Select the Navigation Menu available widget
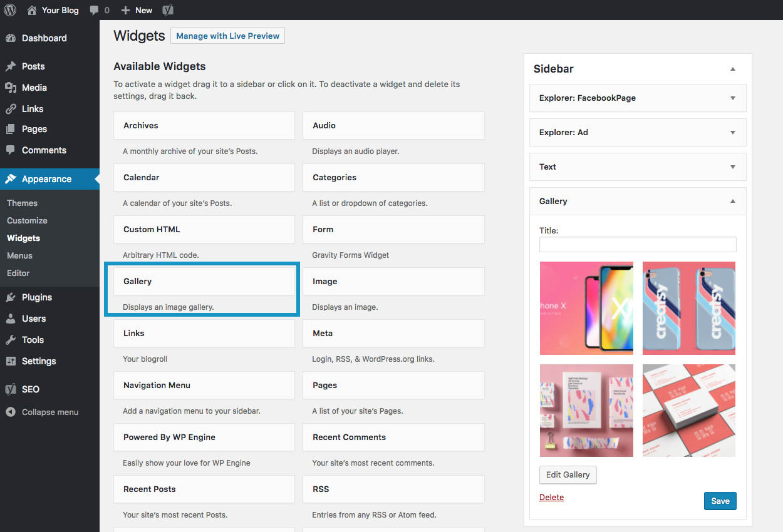This screenshot has height=532, width=783. click(204, 386)
